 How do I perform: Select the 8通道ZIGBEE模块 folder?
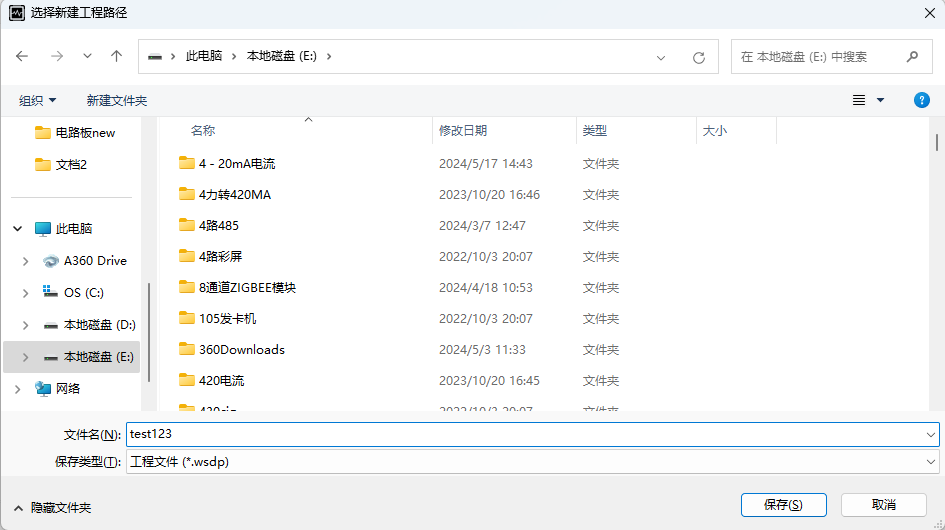248,288
